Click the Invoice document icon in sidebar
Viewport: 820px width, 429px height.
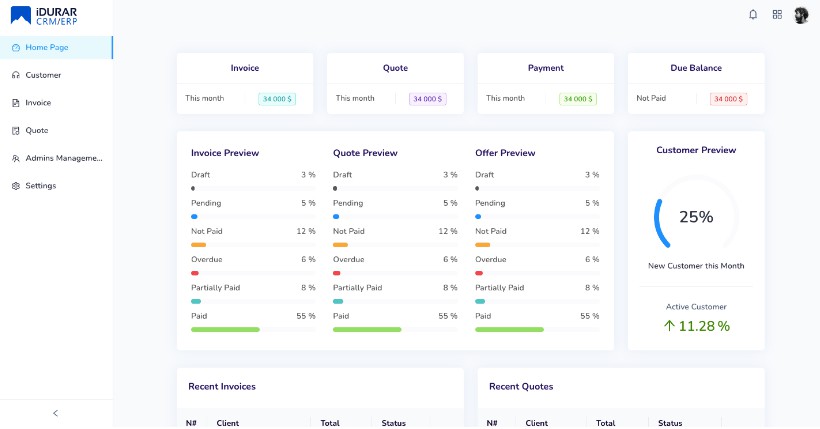tap(16, 103)
